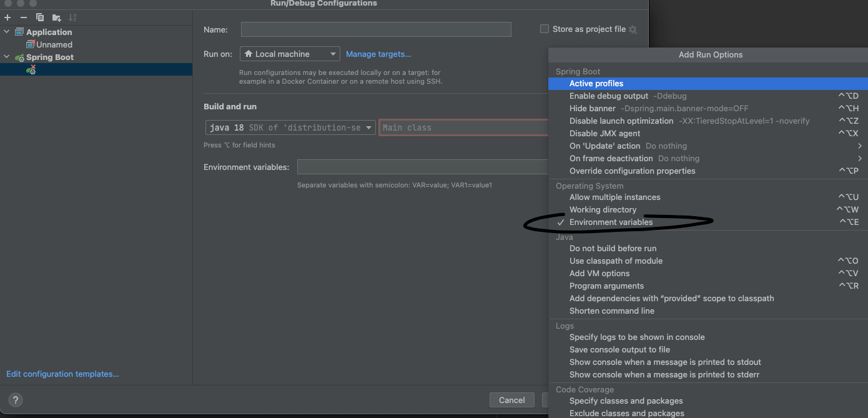Click the Cancel button

[x=511, y=400]
